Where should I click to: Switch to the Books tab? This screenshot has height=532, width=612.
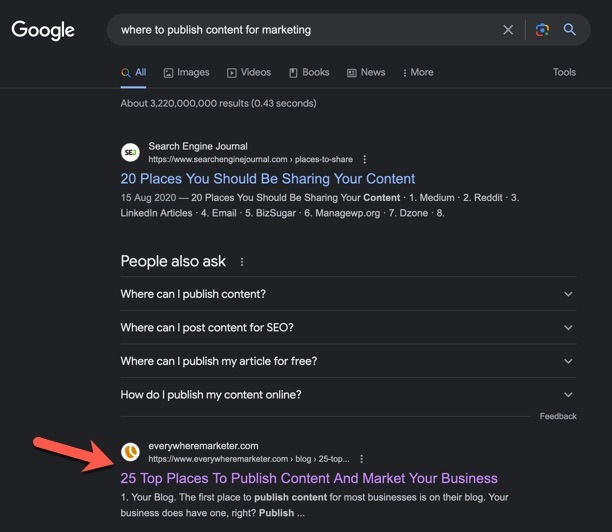coord(309,73)
